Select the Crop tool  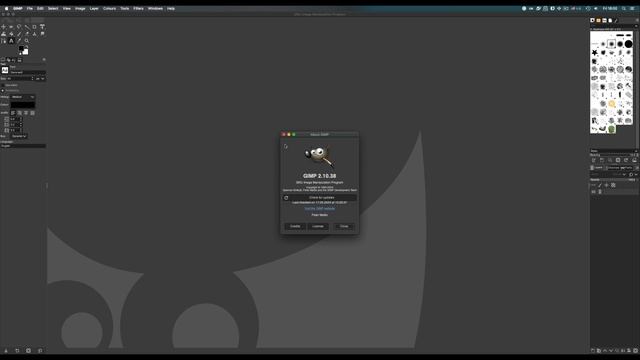[34, 27]
